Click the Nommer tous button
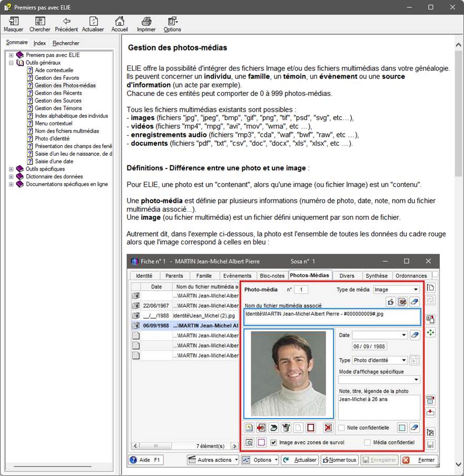Viewport: 464px width, 476px height. pyautogui.click(x=340, y=460)
